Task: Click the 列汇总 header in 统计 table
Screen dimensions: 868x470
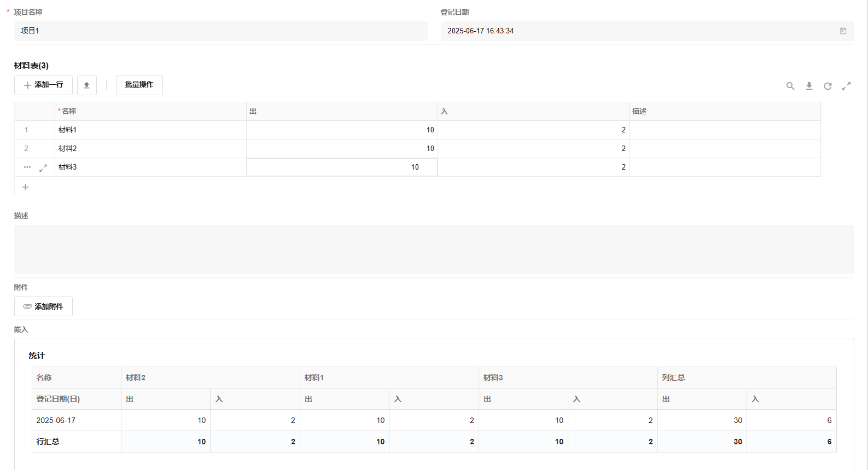Action: coord(747,378)
